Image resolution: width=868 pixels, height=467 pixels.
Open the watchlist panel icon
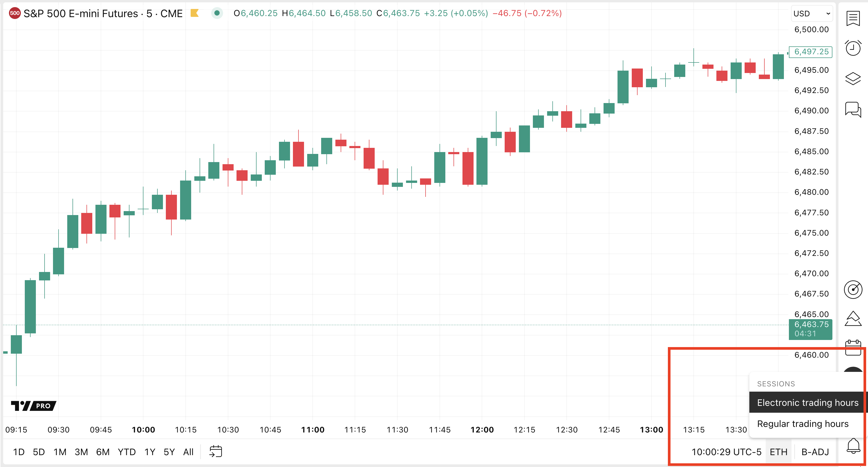853,18
